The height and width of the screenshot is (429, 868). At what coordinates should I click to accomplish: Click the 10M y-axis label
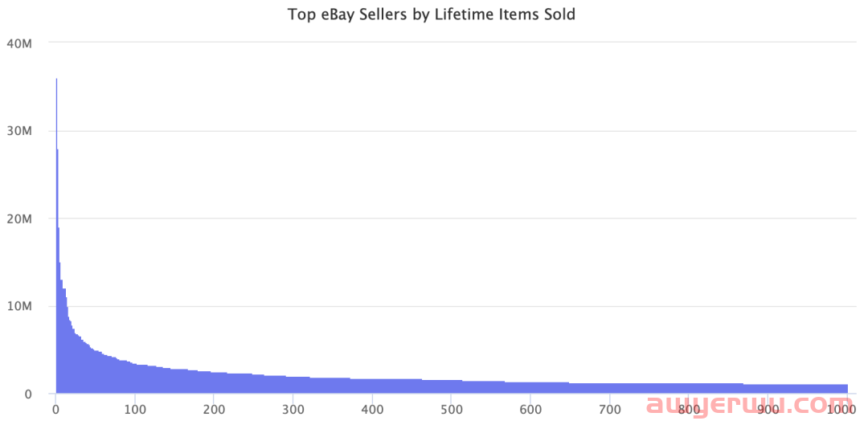(x=18, y=306)
